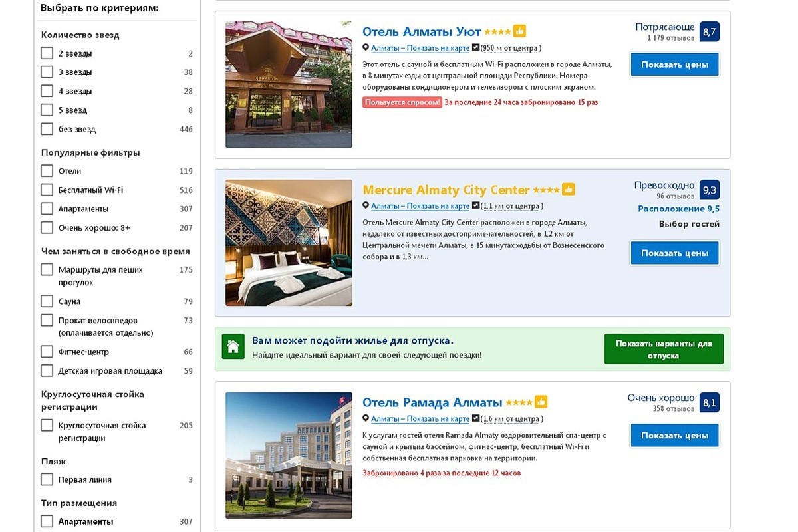Click 'Показать цены' for Отель Алматы Уют
The height and width of the screenshot is (532, 798).
[x=674, y=65]
